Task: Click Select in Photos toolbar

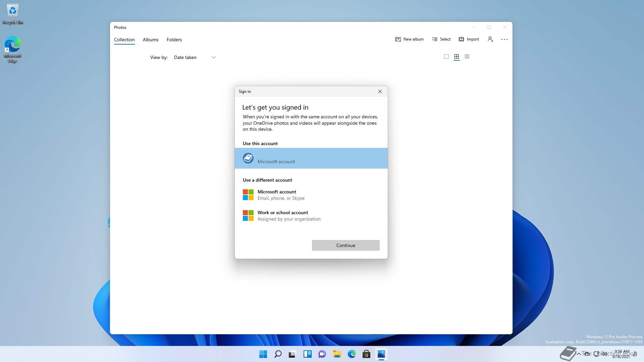Action: tap(441, 39)
